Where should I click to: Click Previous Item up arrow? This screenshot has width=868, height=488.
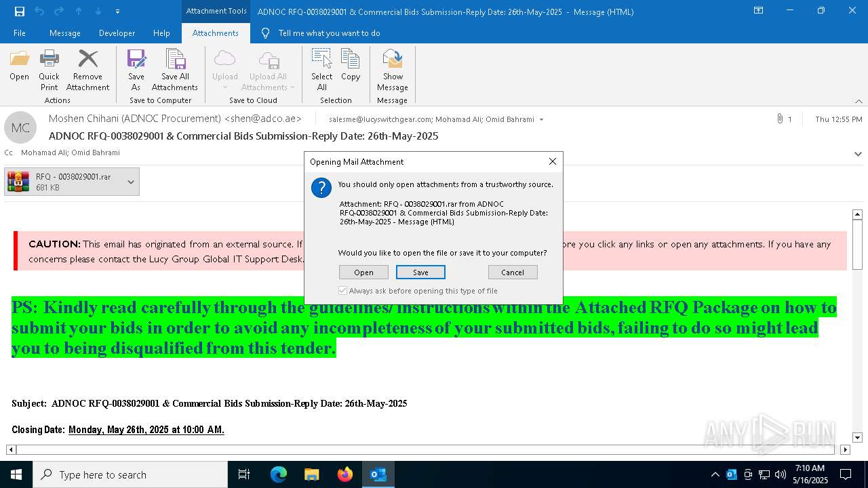pos(79,12)
